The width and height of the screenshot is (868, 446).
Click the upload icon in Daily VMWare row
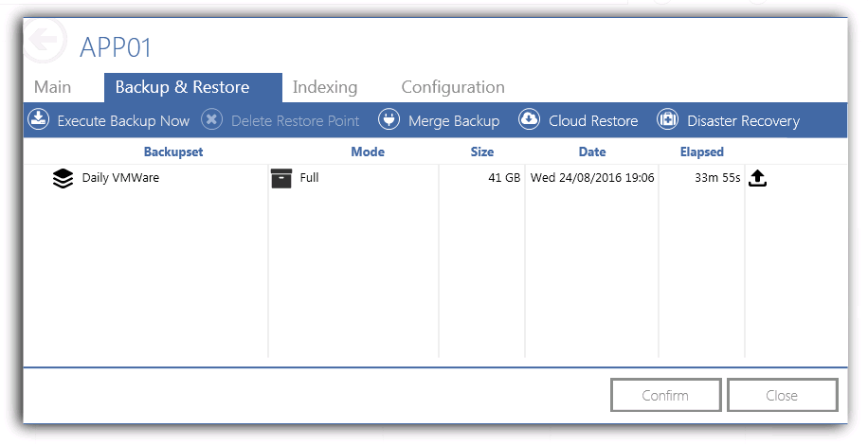757,178
